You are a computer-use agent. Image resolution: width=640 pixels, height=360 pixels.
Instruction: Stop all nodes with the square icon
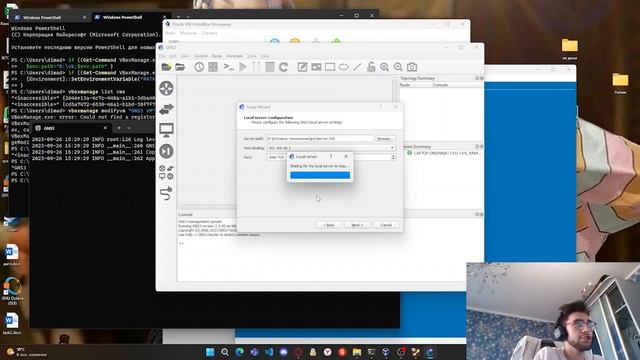[x=270, y=67]
